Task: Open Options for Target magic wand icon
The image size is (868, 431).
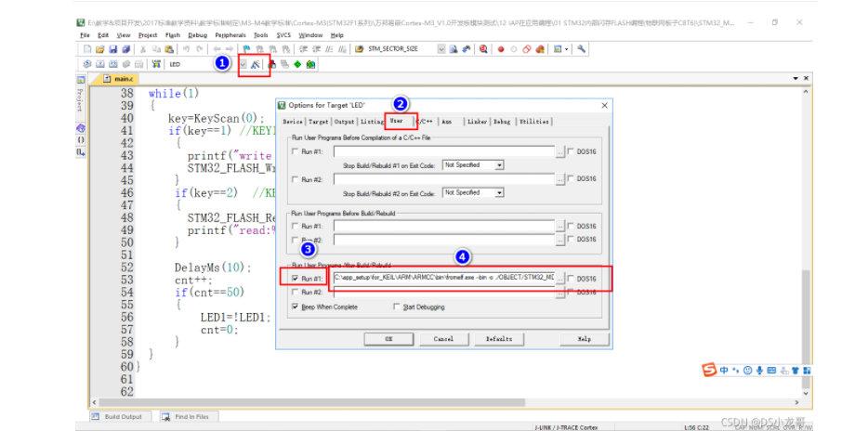Action: [255, 64]
